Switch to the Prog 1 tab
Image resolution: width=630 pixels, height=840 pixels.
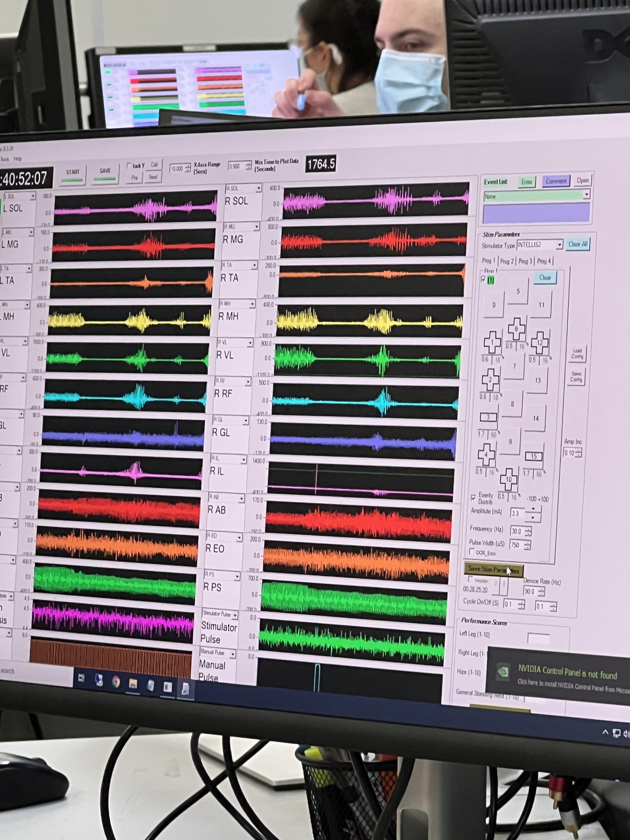point(488,261)
